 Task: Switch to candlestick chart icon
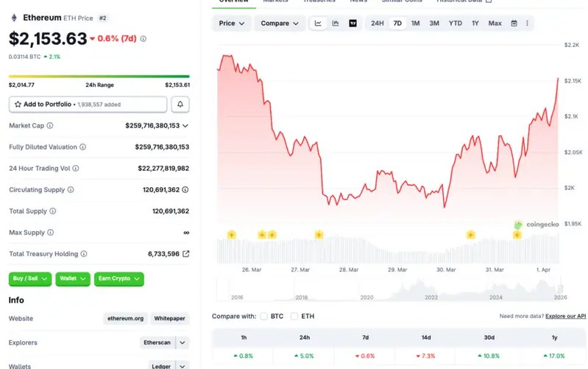click(336, 24)
